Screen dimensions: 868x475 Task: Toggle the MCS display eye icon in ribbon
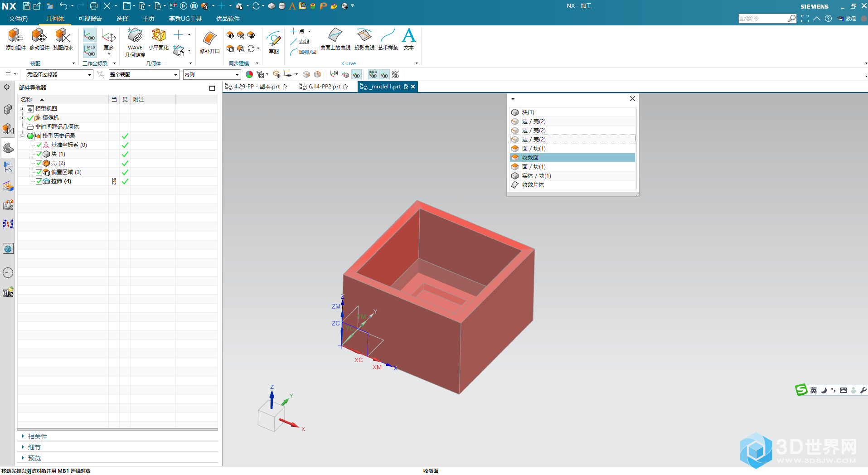[90, 50]
